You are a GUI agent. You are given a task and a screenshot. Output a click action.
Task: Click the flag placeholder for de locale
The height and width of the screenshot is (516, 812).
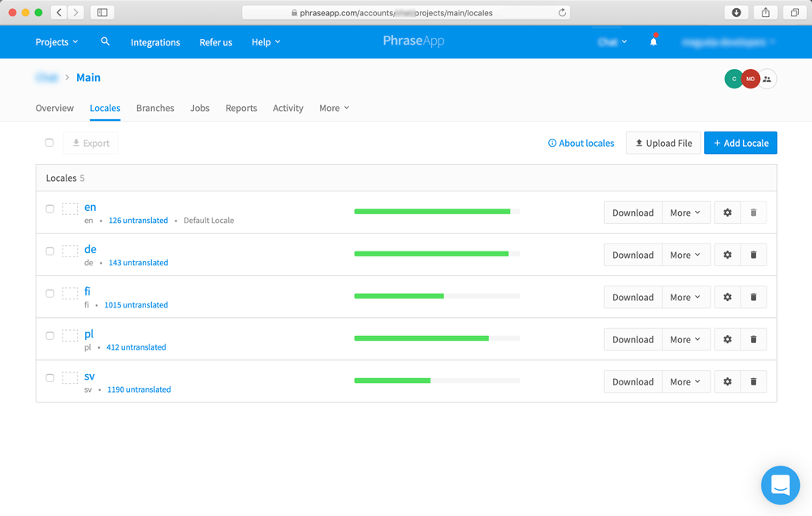(70, 251)
